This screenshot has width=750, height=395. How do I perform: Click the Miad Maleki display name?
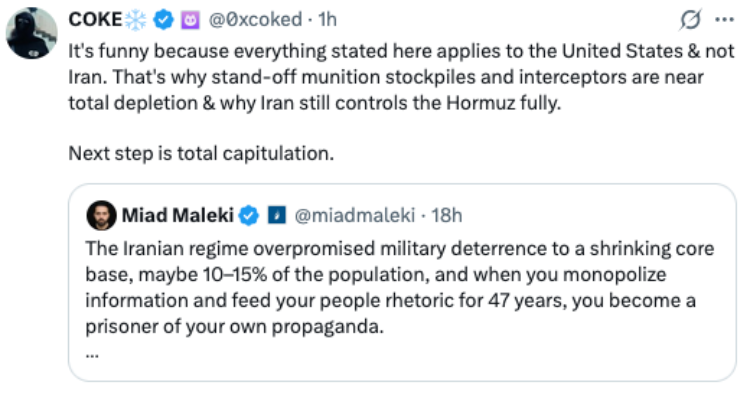pos(178,215)
